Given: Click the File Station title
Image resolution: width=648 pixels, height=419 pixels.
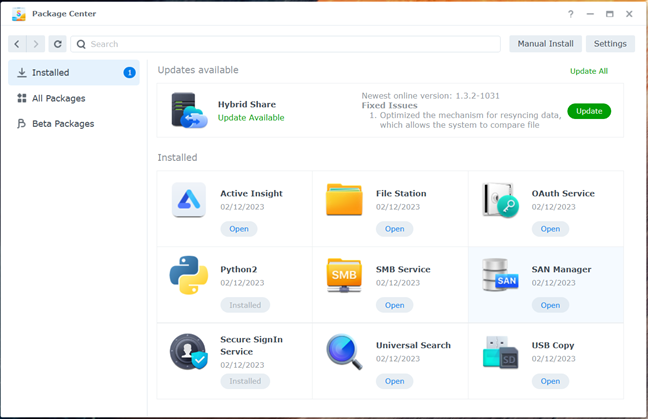Looking at the screenshot, I should [x=401, y=193].
